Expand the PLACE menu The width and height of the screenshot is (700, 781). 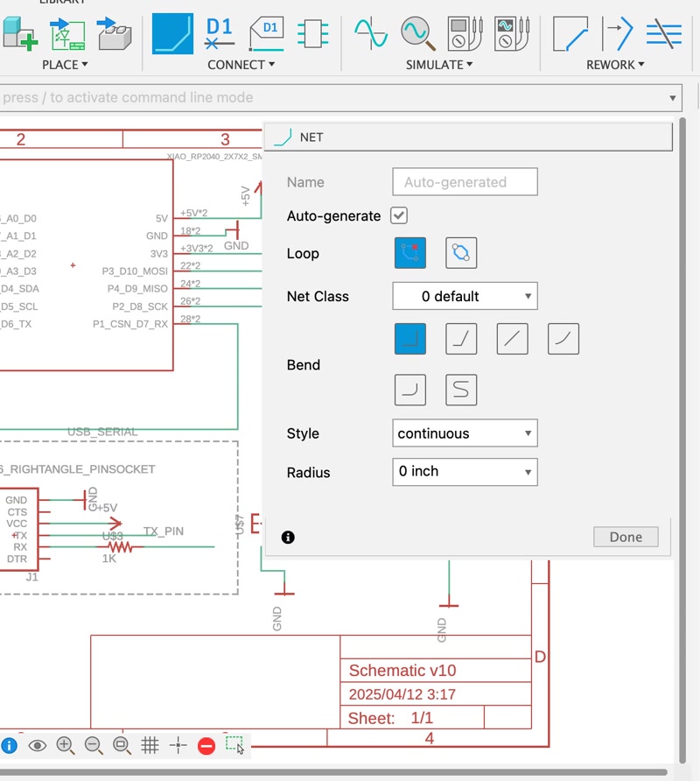[x=65, y=65]
